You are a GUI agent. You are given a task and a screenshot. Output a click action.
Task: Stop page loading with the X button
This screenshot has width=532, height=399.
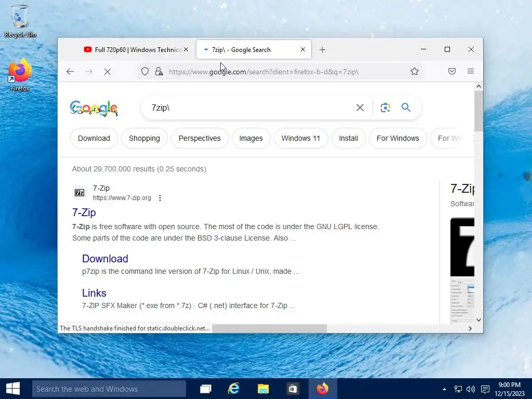click(108, 72)
